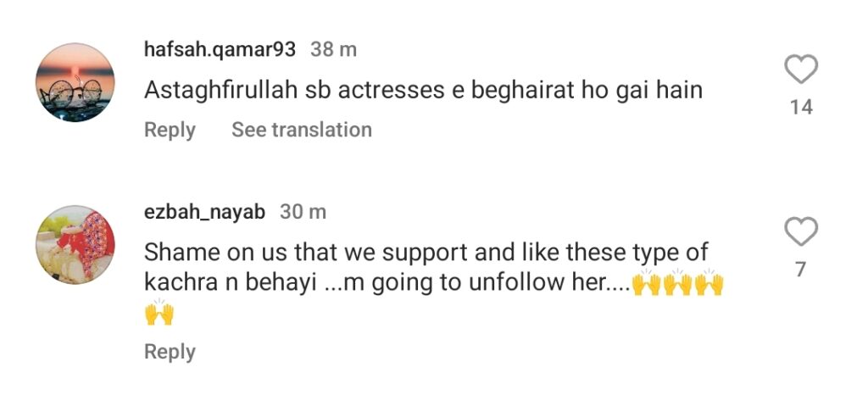Reply to ezbah_nayab's comment

click(x=170, y=352)
